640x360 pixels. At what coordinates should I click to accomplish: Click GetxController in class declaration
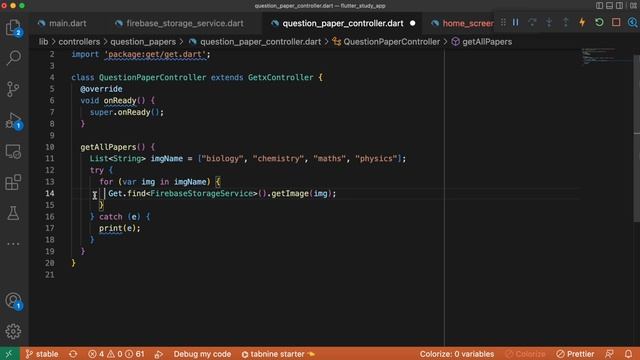point(280,78)
